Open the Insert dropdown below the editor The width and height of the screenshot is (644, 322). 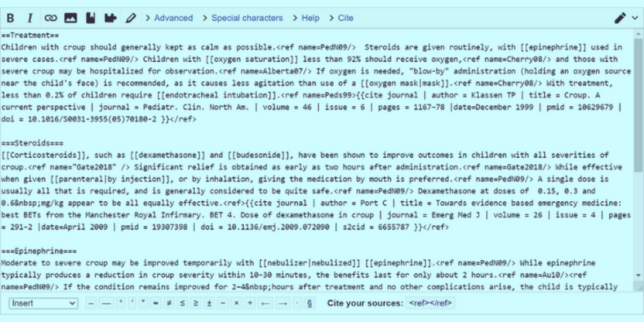[43, 303]
